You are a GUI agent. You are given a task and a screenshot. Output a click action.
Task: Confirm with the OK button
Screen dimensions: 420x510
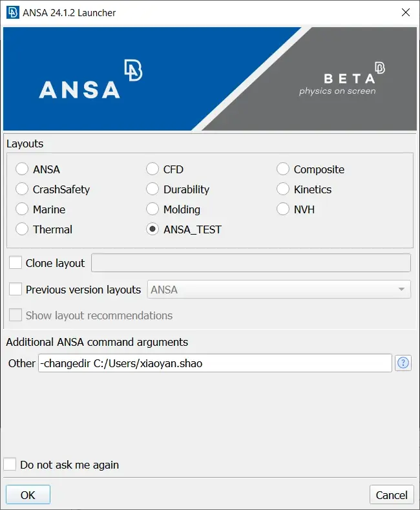28,494
